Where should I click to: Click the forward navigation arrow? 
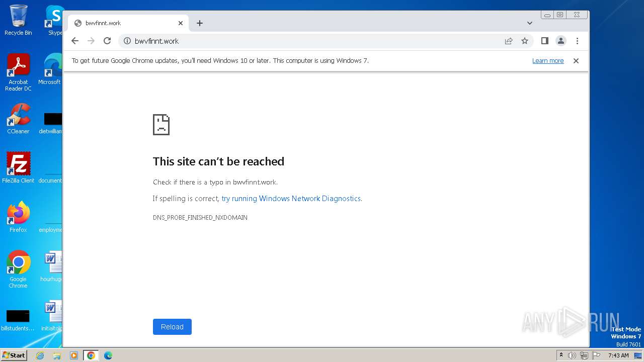(91, 41)
